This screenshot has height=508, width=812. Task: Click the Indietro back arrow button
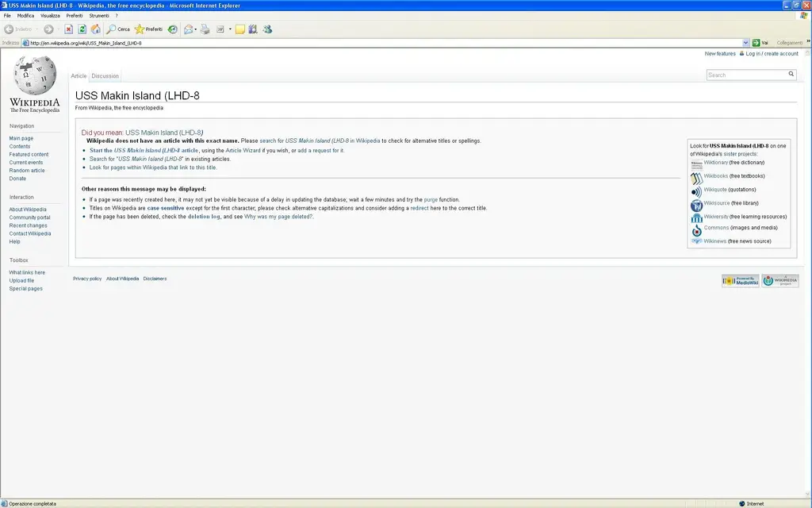point(19,29)
